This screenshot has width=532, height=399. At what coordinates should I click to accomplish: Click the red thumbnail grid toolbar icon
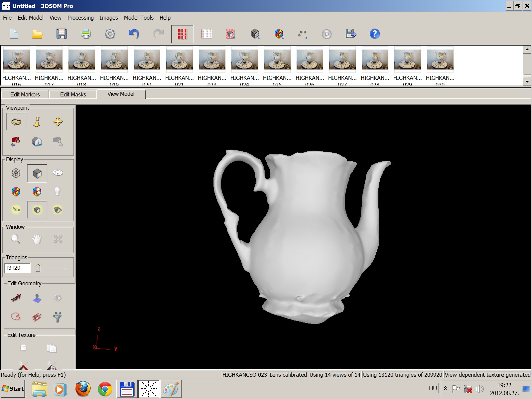[x=182, y=34]
